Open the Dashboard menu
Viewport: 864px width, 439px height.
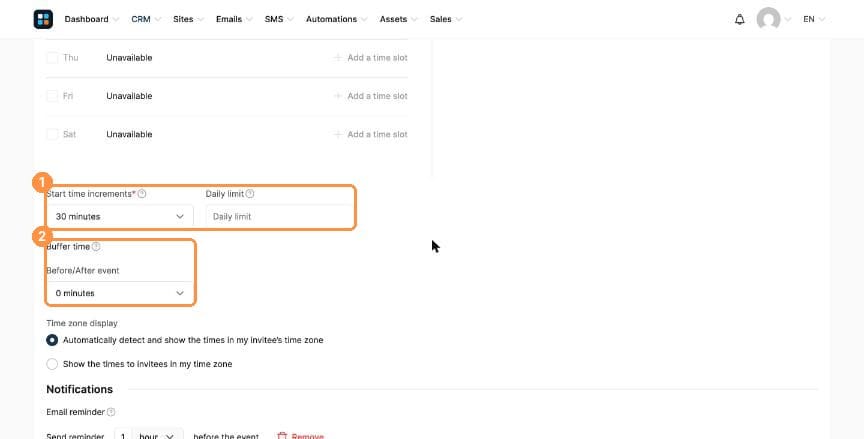pos(87,19)
